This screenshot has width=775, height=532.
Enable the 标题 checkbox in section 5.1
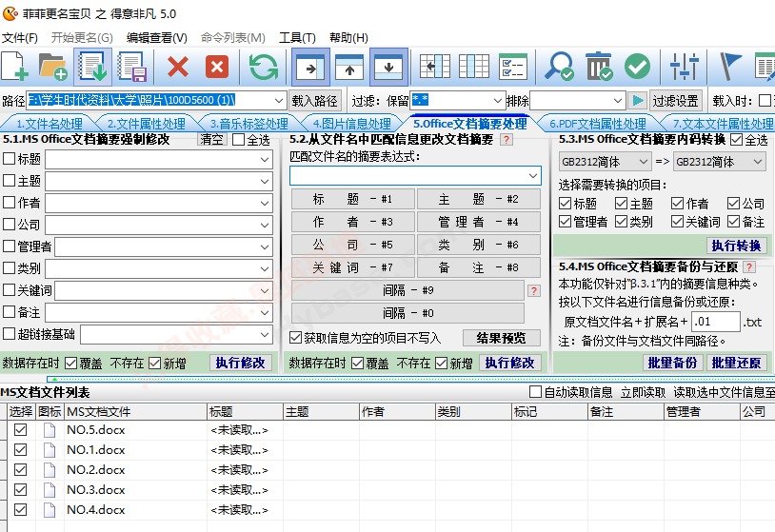(9, 159)
